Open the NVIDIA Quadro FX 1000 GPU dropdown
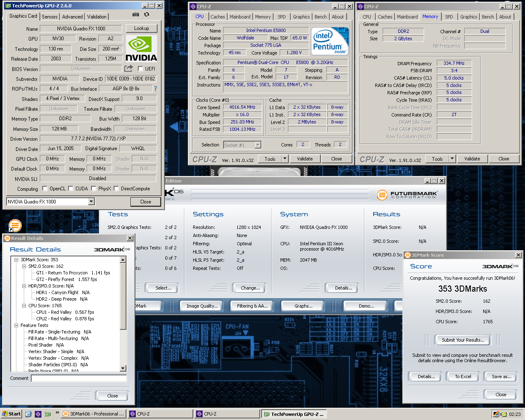 coord(91,201)
